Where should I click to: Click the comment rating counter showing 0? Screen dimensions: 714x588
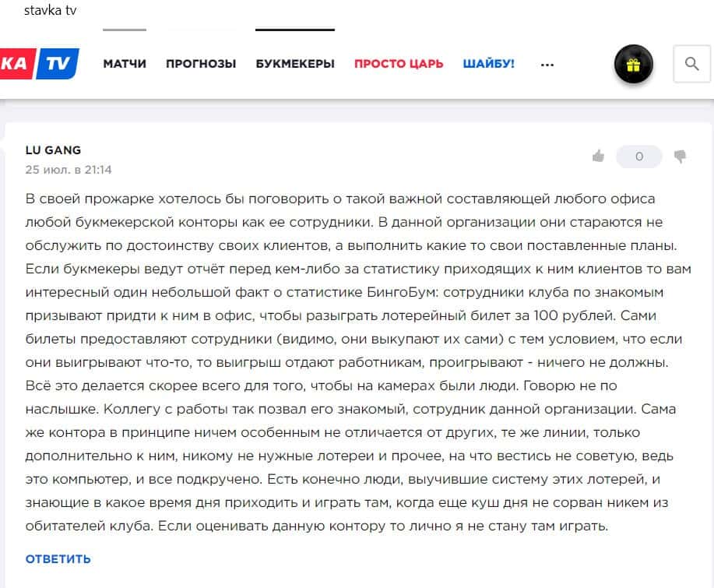pos(638,157)
